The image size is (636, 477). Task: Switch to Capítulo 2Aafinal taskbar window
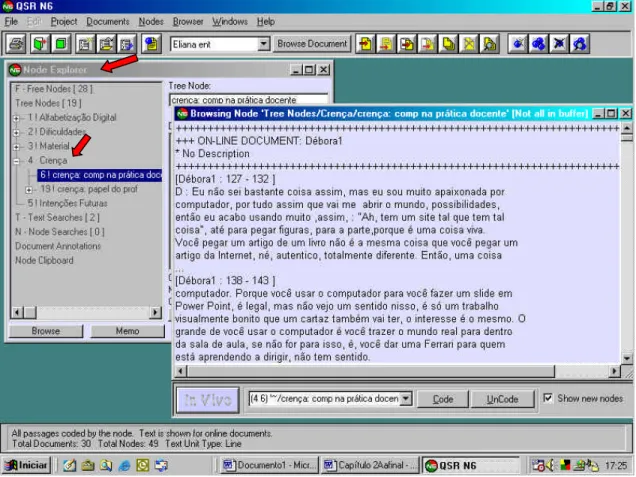click(x=371, y=465)
